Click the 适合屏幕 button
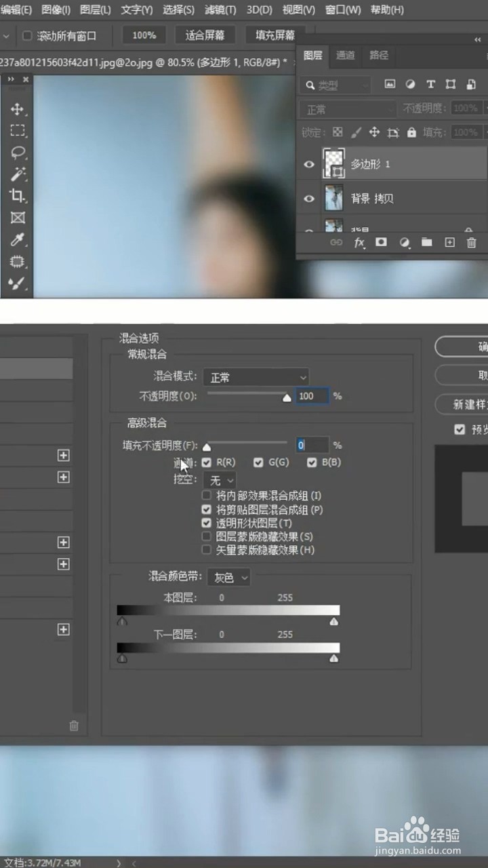Image resolution: width=488 pixels, height=868 pixels. click(x=205, y=35)
